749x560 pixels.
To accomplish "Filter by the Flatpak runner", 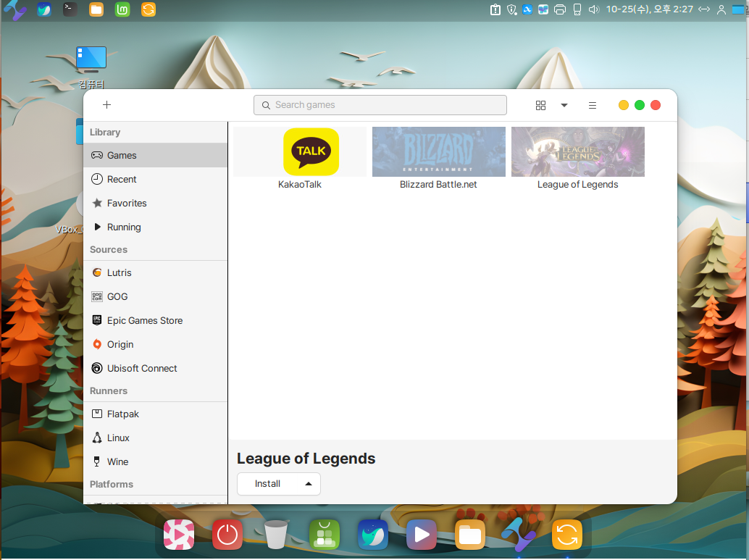I will pyautogui.click(x=122, y=414).
